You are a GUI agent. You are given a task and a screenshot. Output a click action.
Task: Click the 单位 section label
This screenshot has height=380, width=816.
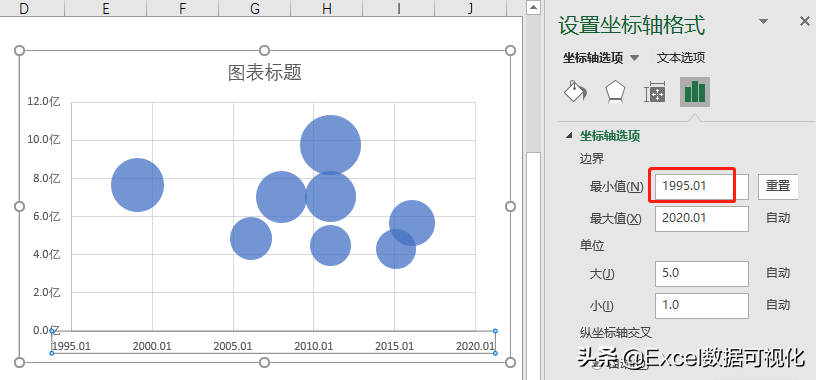coord(592,246)
